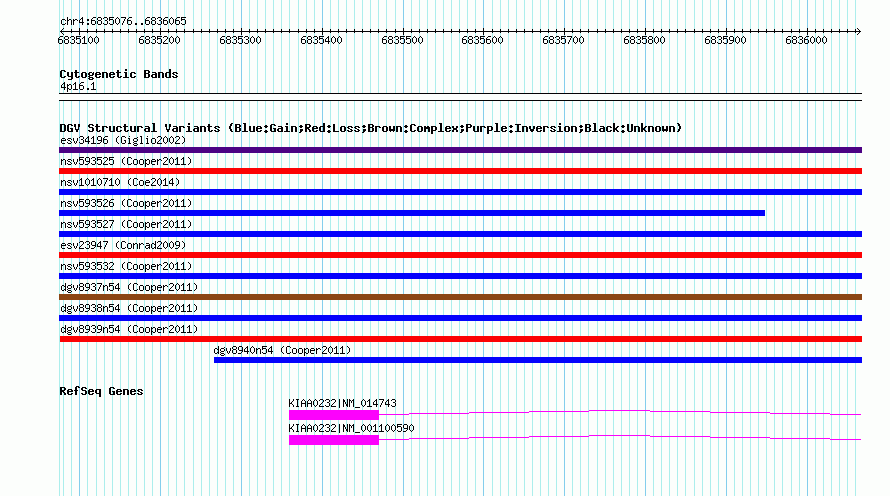The image size is (890, 496).
Task: Click ruler position 6835700
Action: pyautogui.click(x=563, y=41)
